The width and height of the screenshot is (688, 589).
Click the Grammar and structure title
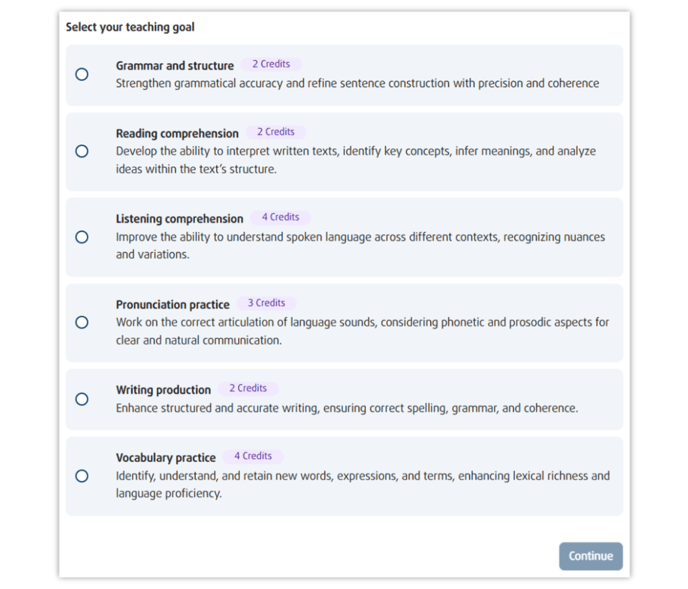[x=175, y=66]
